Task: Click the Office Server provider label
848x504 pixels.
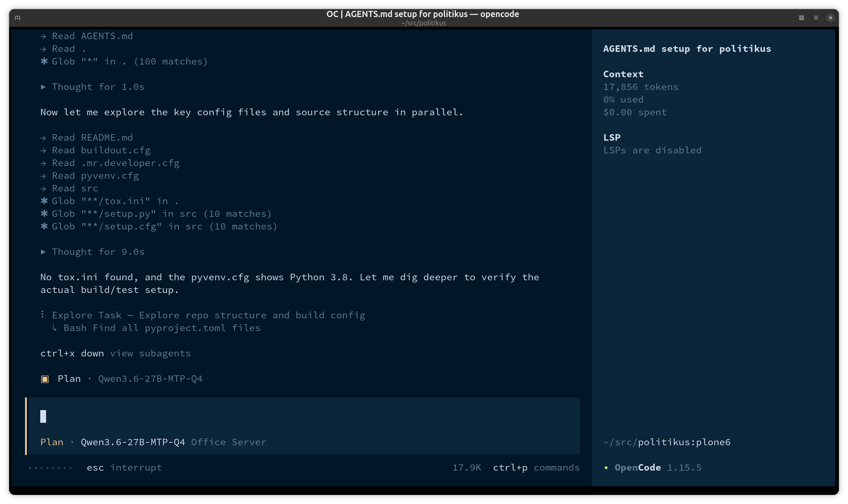Action: point(229,442)
